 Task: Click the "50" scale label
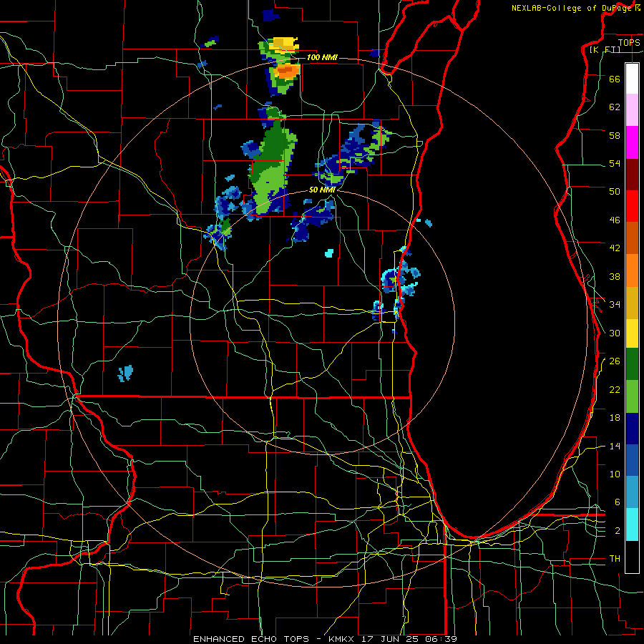click(x=615, y=192)
